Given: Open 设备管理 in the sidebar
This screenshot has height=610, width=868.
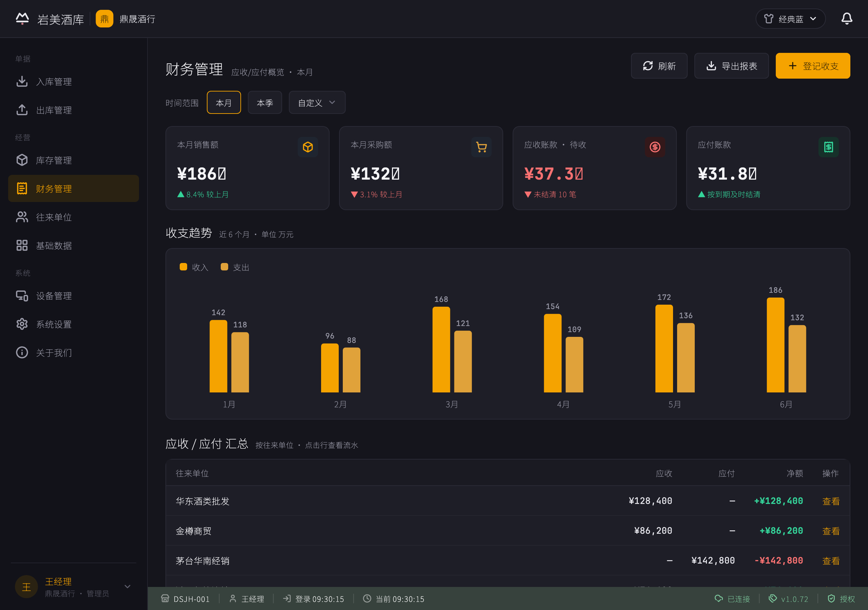Looking at the screenshot, I should pos(73,296).
